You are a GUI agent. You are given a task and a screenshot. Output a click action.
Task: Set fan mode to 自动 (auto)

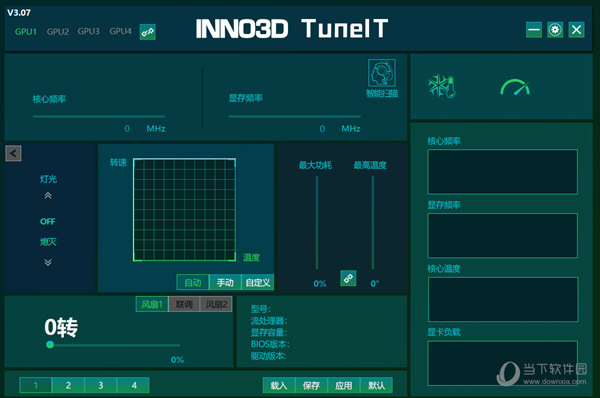coord(193,282)
